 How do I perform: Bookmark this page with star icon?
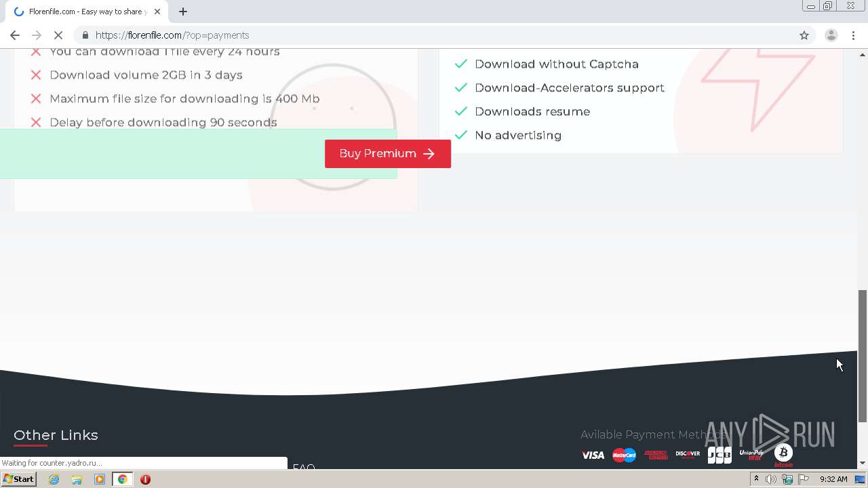804,35
